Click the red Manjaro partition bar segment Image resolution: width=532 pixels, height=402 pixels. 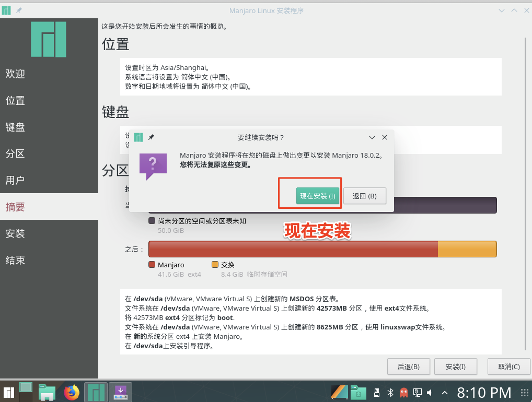[x=293, y=249]
